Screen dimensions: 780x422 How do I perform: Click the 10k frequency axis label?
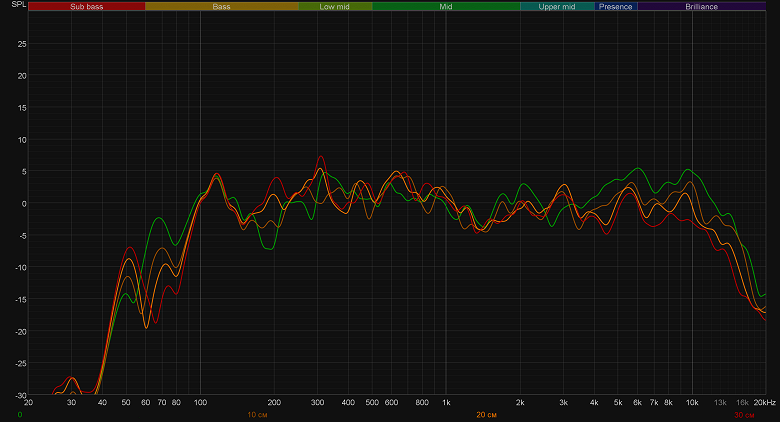click(x=692, y=403)
